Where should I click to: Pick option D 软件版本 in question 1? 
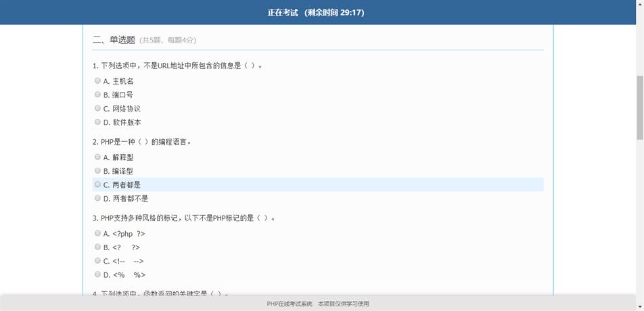coord(97,122)
